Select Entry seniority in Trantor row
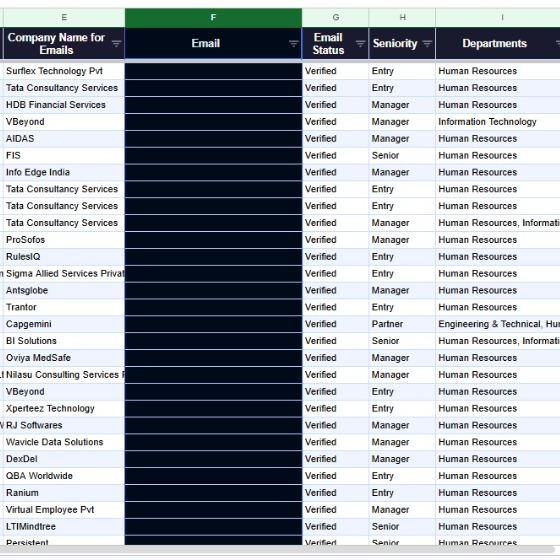Image resolution: width=560 pixels, height=560 pixels. point(402,307)
